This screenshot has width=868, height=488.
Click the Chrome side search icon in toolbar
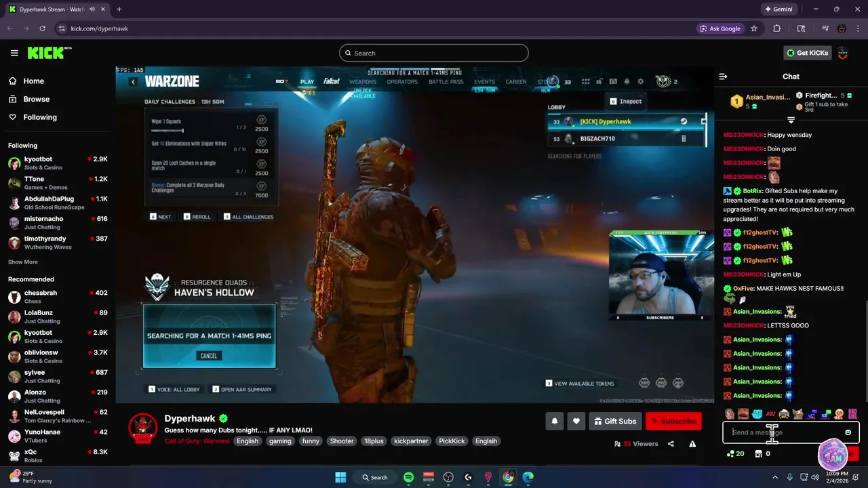[x=801, y=28]
